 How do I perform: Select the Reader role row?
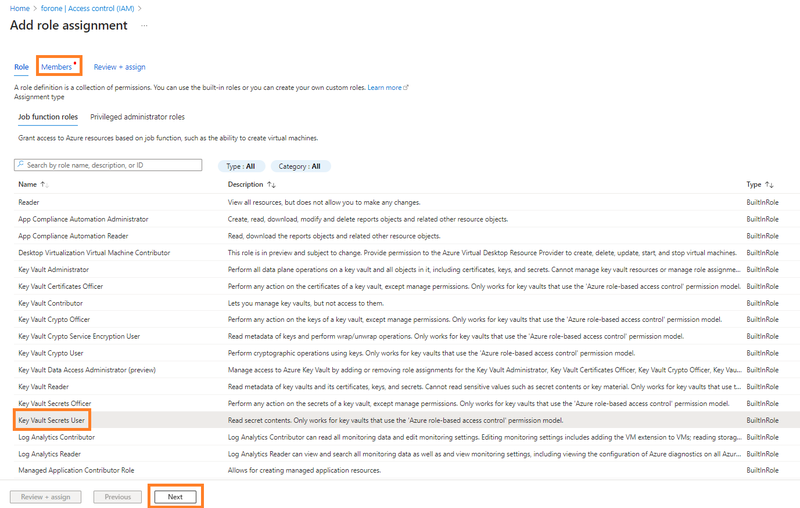(x=407, y=202)
